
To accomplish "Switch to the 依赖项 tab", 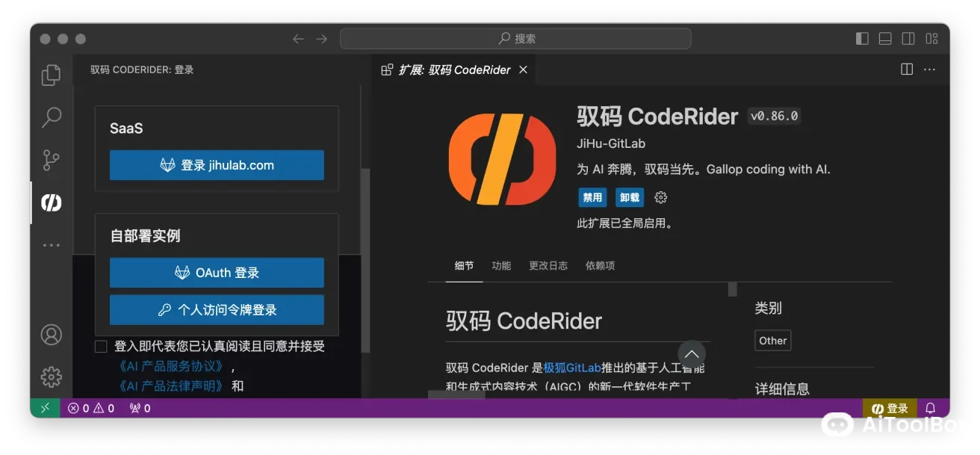I will tap(600, 265).
